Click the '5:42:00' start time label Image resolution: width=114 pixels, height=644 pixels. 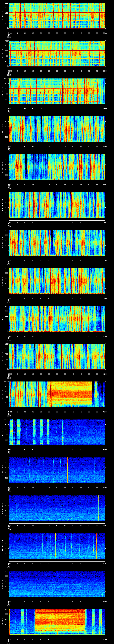9,450
